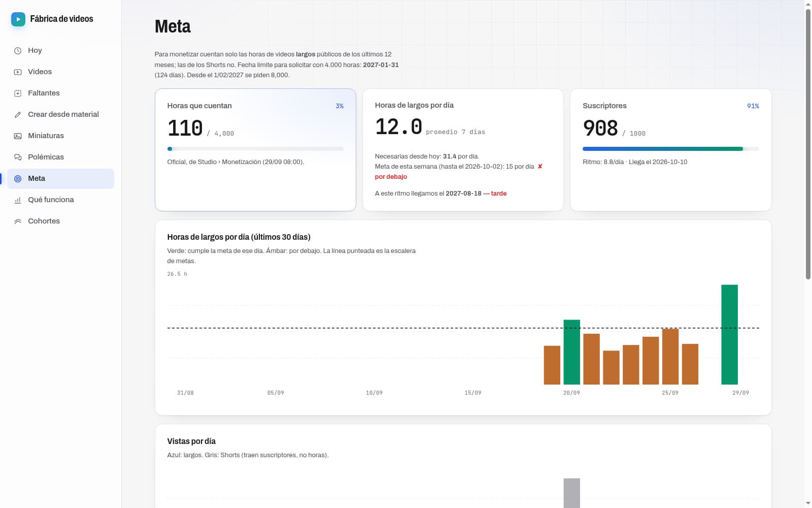Select the Meta sidebar item
Viewport: 812px width, 508px height.
(x=60, y=178)
